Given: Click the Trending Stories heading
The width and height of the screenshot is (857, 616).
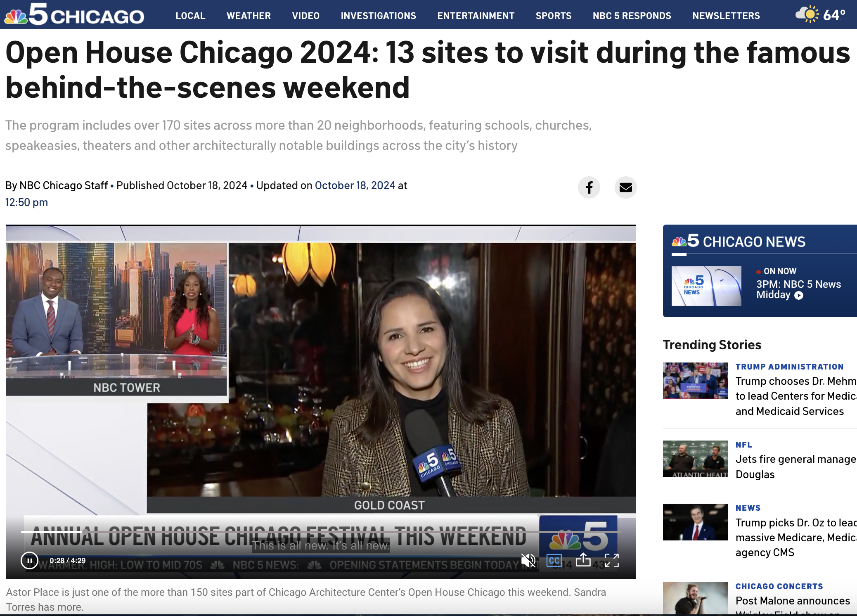Looking at the screenshot, I should coord(712,345).
